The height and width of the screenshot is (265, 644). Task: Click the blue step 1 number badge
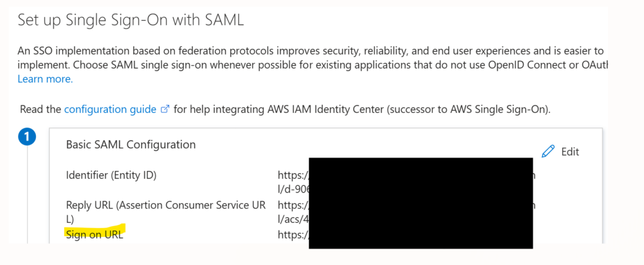point(26,138)
